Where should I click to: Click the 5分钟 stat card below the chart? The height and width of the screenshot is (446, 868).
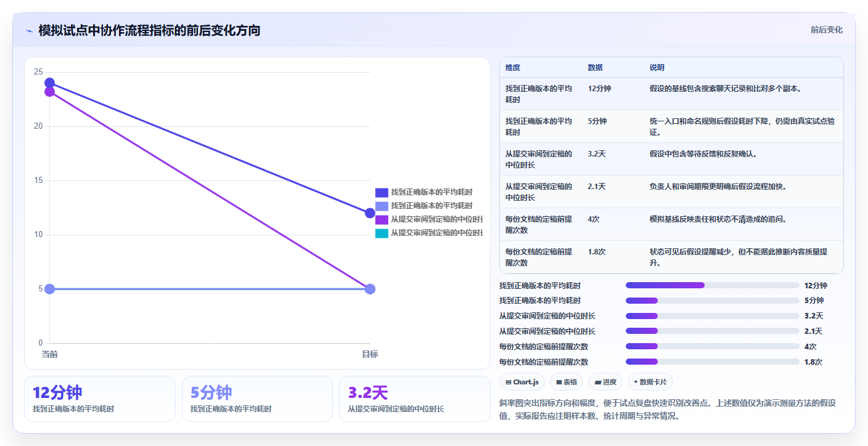[257, 399]
